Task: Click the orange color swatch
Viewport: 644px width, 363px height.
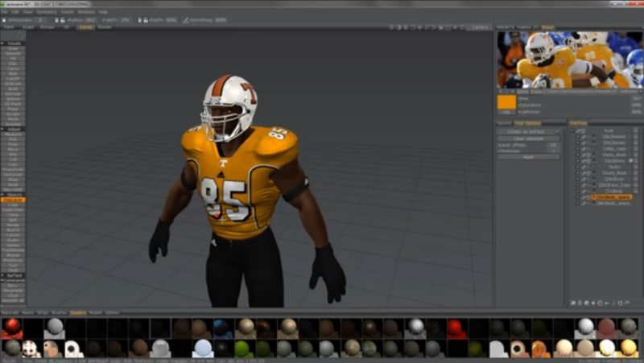Action: point(506,102)
